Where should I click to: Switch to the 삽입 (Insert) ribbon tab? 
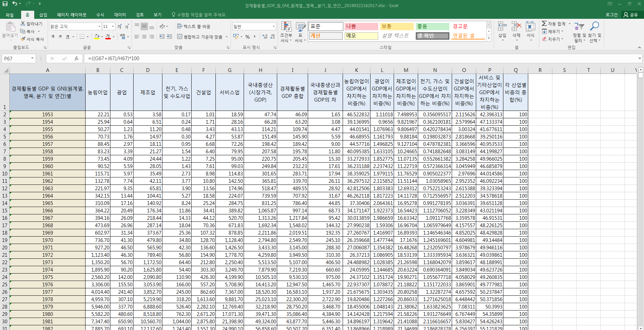click(x=43, y=15)
